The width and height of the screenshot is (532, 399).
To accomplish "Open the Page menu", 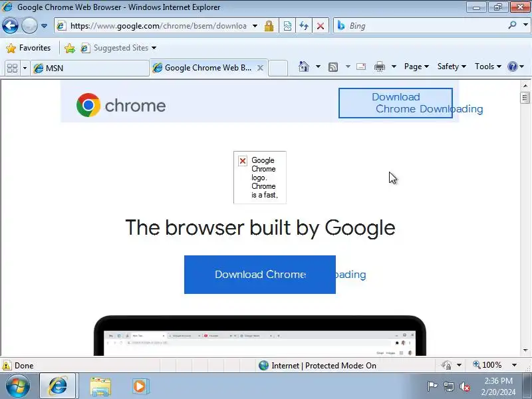I will [416, 66].
